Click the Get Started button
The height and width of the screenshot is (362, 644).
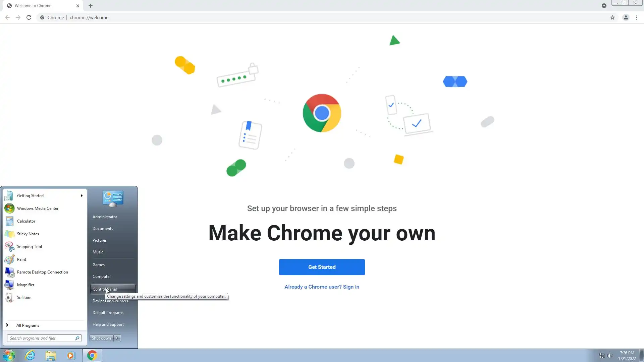click(322, 267)
